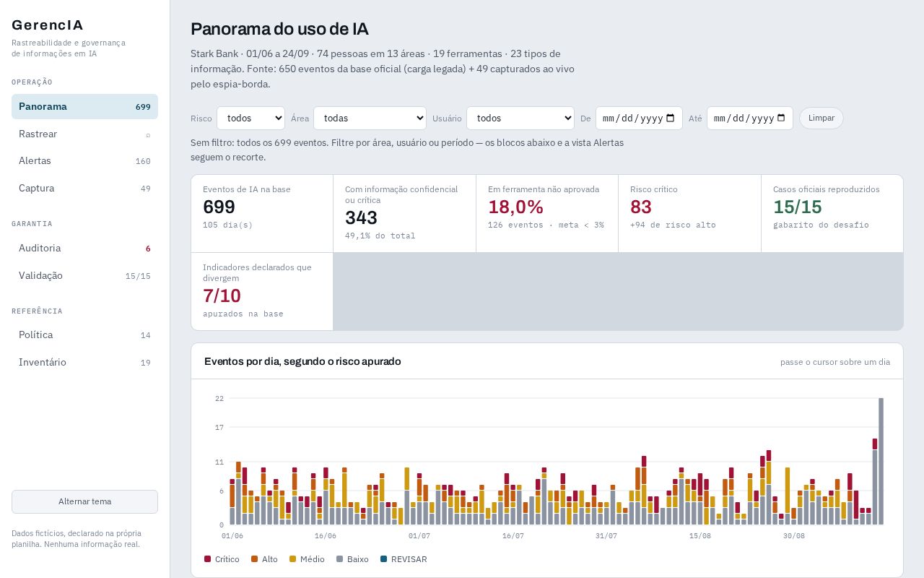924x578 pixels.
Task: Expand the Área filter dropdown
Action: [x=370, y=118]
